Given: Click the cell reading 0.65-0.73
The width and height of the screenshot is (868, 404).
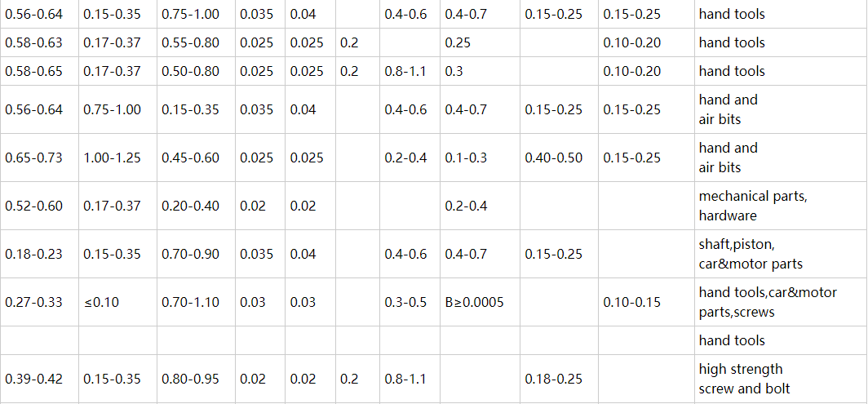Looking at the screenshot, I should coord(33,158).
